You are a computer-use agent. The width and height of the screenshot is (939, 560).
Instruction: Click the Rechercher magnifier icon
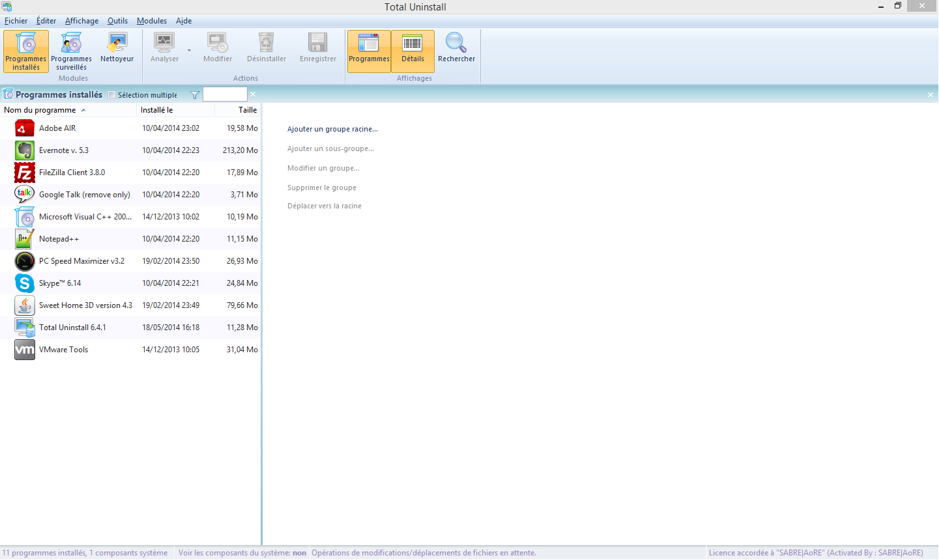pyautogui.click(x=456, y=44)
